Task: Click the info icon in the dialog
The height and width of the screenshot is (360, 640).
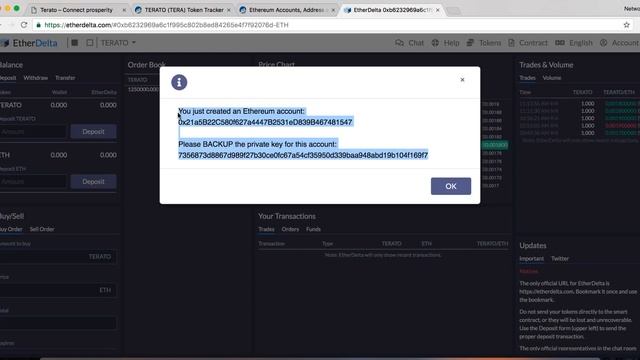Action: (179, 82)
